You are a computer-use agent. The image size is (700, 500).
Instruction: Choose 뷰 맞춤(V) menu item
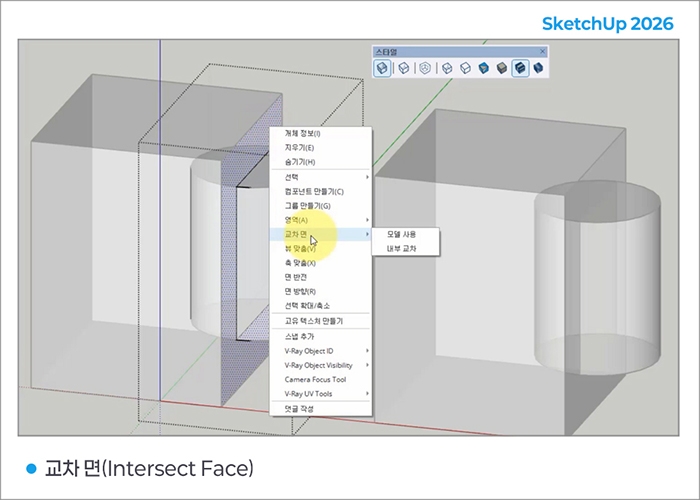pyautogui.click(x=321, y=249)
